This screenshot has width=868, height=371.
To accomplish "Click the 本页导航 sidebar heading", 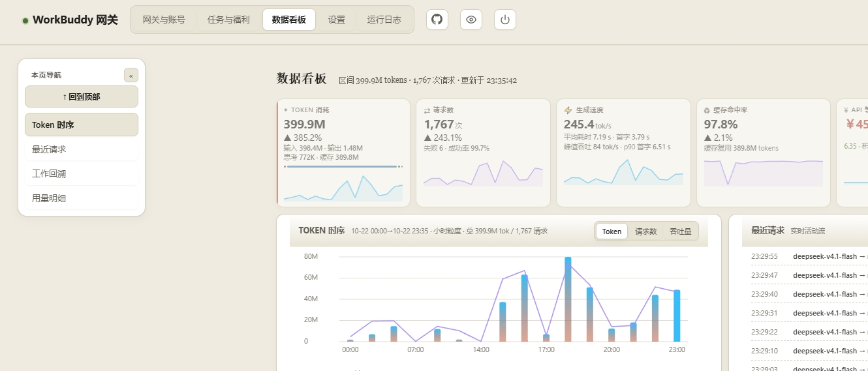I will (x=46, y=75).
